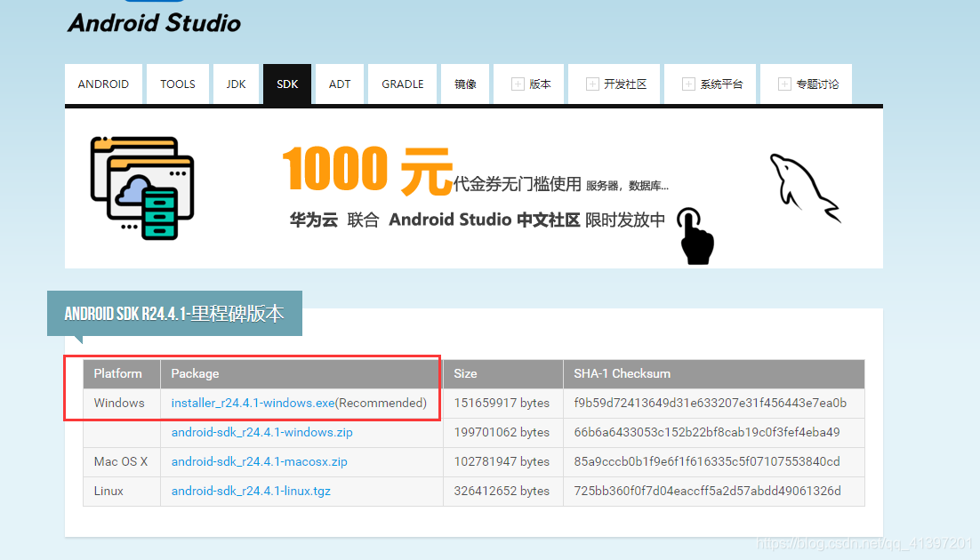Click the pointing hand icon in banner
Viewport: 980px width, 560px height.
pyautogui.click(x=695, y=236)
